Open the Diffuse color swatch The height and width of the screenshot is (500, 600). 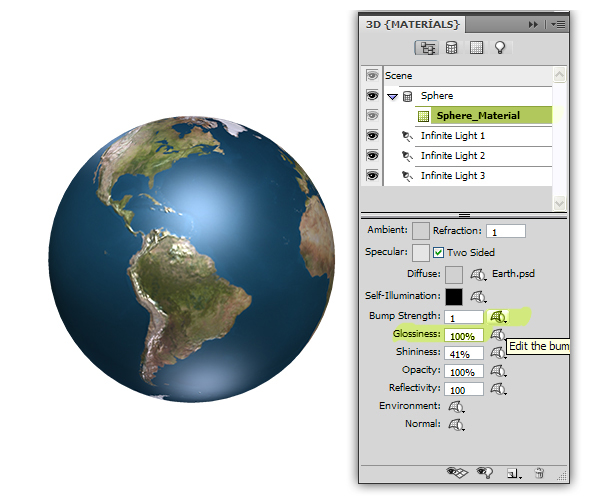point(454,275)
